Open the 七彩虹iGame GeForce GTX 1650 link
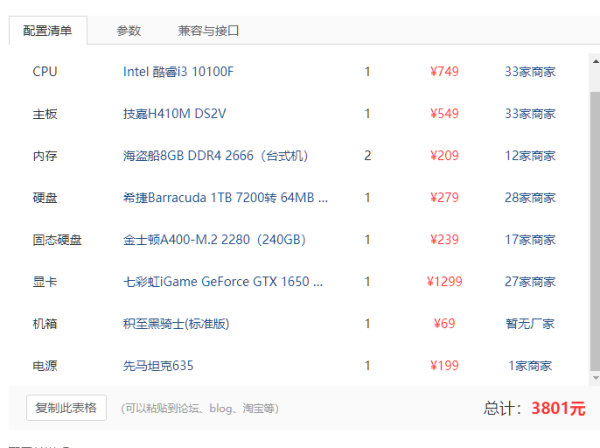This screenshot has height=448, width=600. pyautogui.click(x=223, y=282)
